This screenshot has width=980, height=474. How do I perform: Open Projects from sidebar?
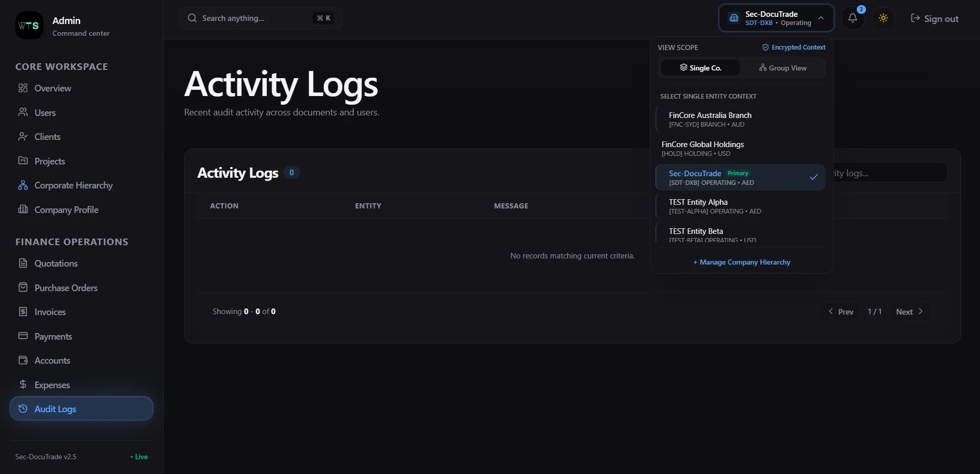81,161
